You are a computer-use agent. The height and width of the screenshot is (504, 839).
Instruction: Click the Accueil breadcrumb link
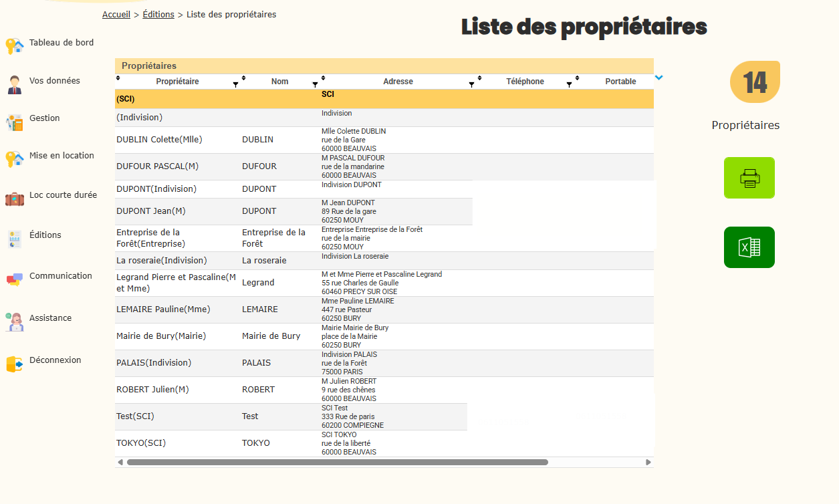pos(116,15)
